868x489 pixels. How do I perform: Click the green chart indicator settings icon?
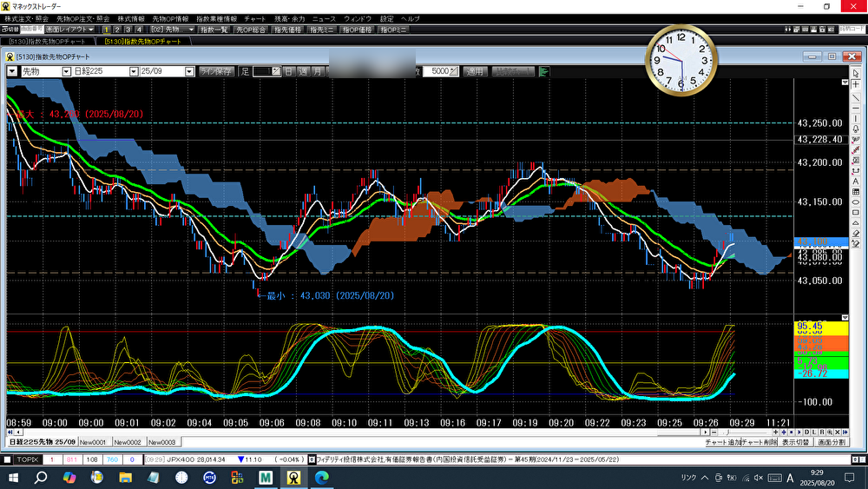[543, 71]
